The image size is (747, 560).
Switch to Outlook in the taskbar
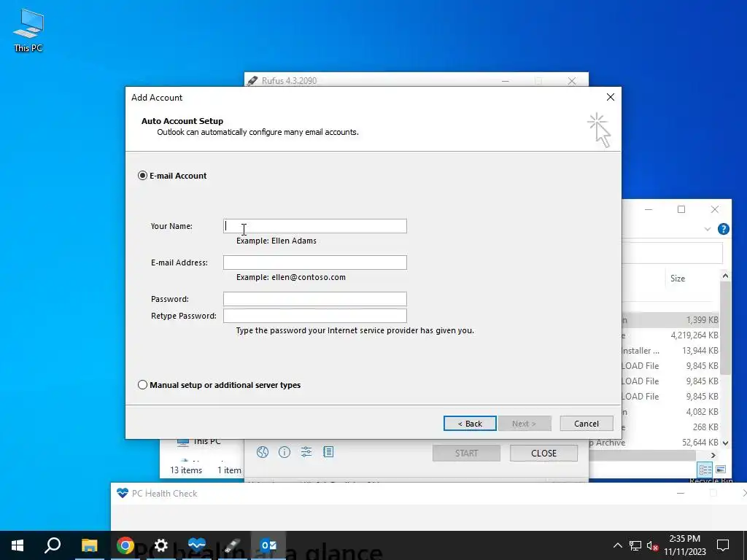268,545
